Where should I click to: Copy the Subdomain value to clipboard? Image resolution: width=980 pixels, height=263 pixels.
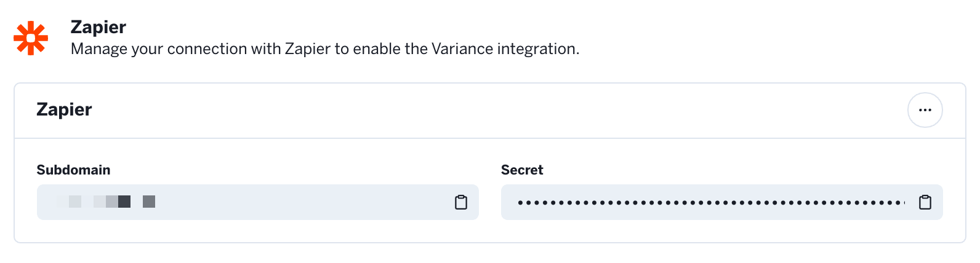click(x=461, y=202)
